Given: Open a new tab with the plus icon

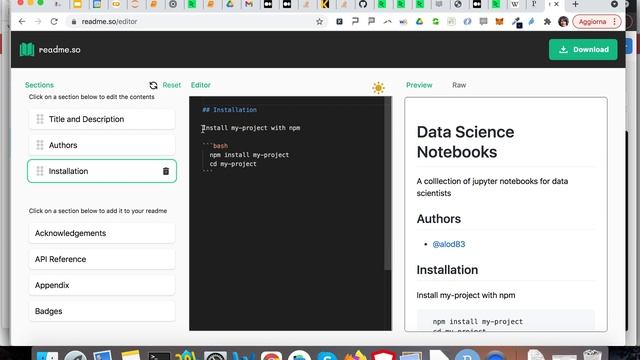Looking at the screenshot, I should coord(576,4).
